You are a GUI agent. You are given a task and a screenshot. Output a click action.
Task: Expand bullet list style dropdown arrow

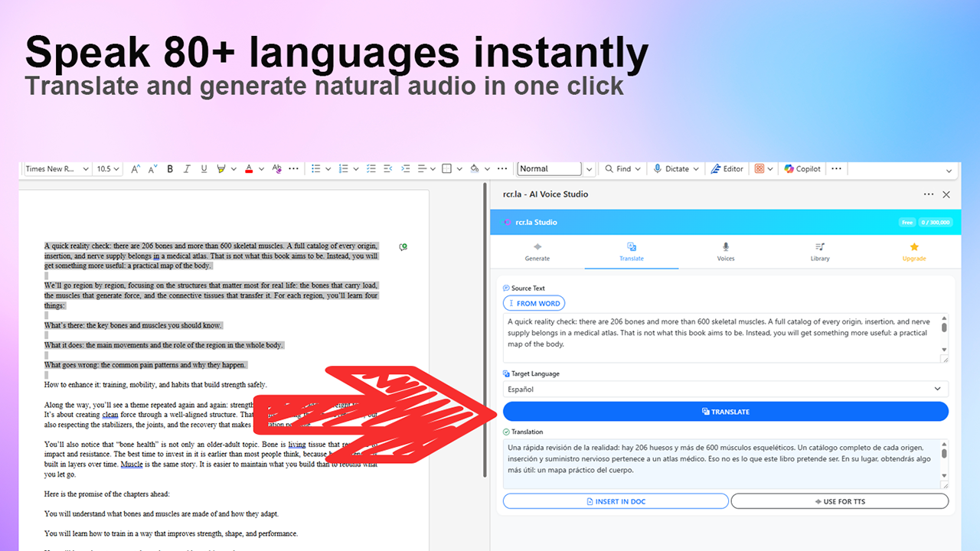pos(327,169)
